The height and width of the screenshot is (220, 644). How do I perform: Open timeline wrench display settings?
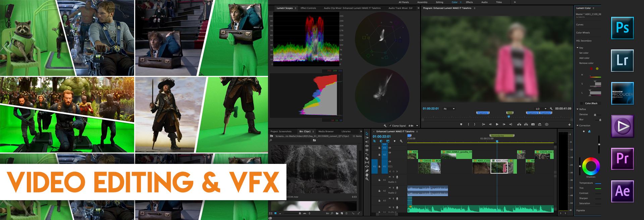401,141
